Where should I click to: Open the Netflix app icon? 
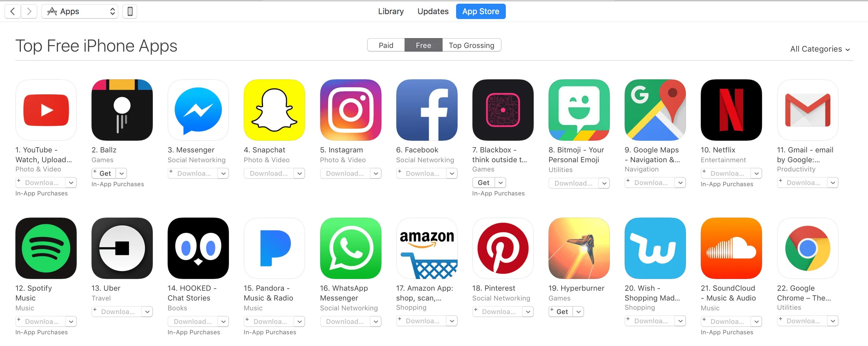pyautogui.click(x=731, y=110)
